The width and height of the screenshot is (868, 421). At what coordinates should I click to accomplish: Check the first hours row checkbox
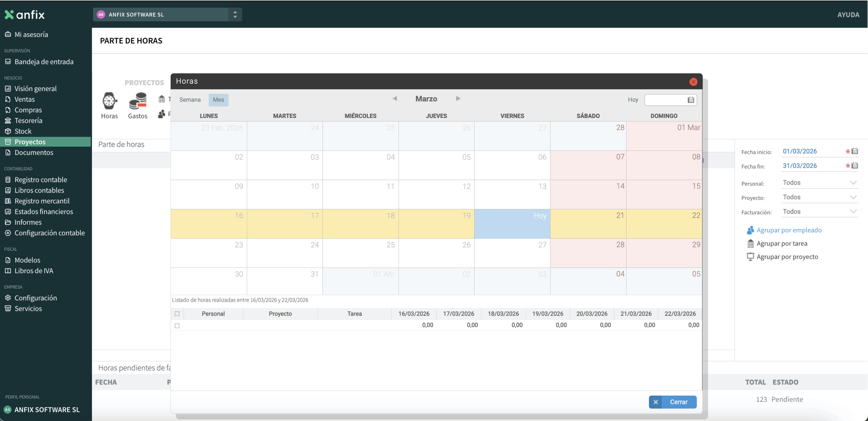point(177,325)
